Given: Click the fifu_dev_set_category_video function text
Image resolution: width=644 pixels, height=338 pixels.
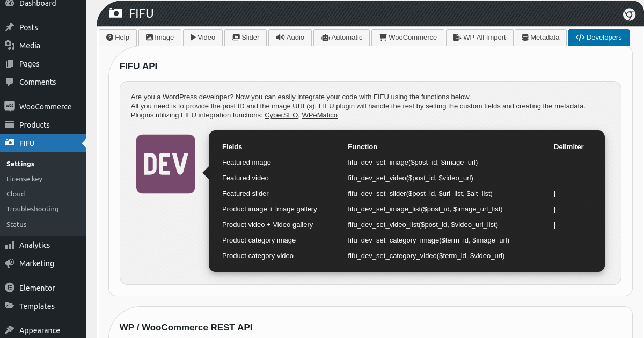Looking at the screenshot, I should (426, 255).
